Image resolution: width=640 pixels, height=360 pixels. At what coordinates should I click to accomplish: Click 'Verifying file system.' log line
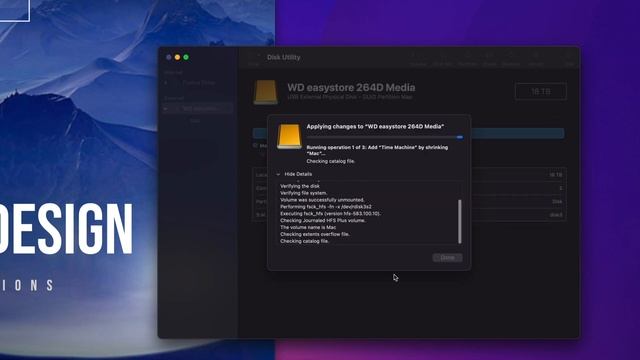pyautogui.click(x=304, y=193)
